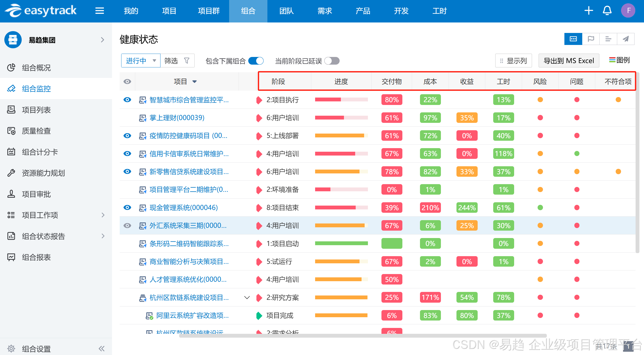Open the hamburger menu icon
This screenshot has height=355, width=644.
[100, 11]
